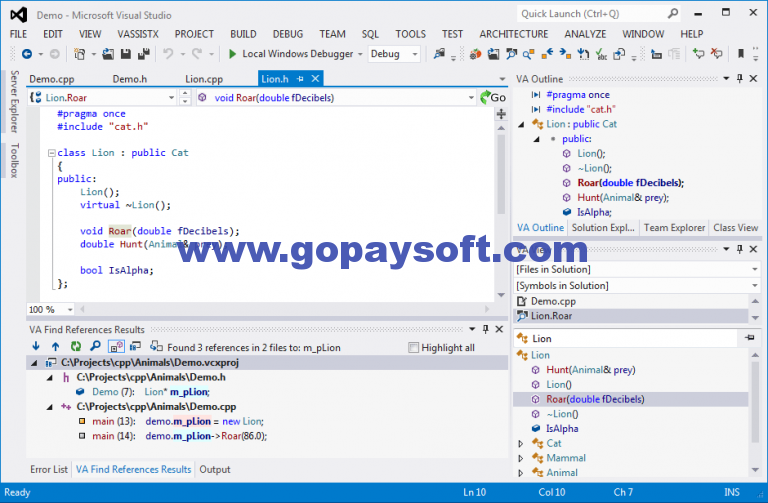Switch to the Demo.cpp editor tab

click(52, 79)
